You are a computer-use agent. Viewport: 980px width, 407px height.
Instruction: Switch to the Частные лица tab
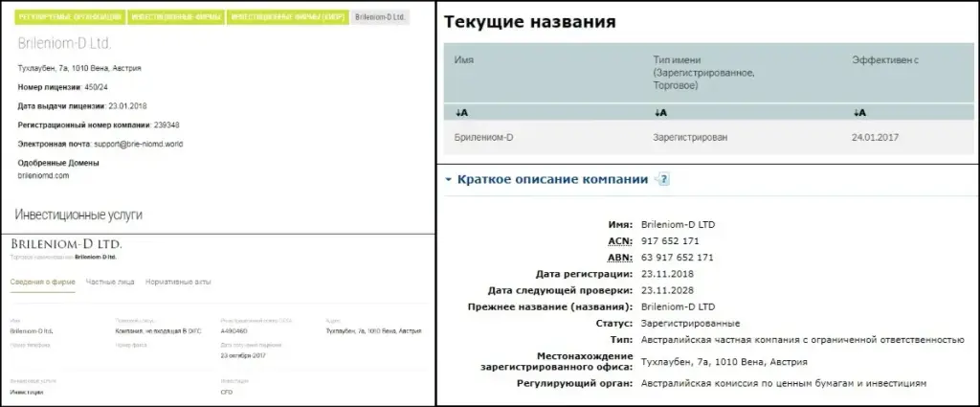tap(110, 282)
